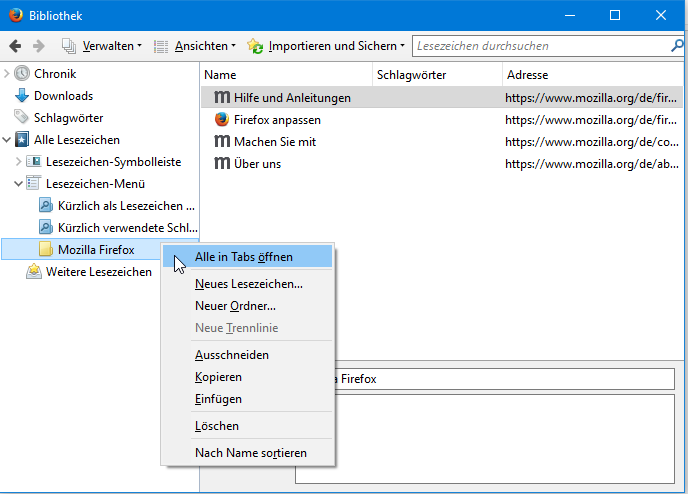This screenshot has width=688, height=494.
Task: Click the Firefox icon beside Firefox anpassen
Action: [222, 119]
